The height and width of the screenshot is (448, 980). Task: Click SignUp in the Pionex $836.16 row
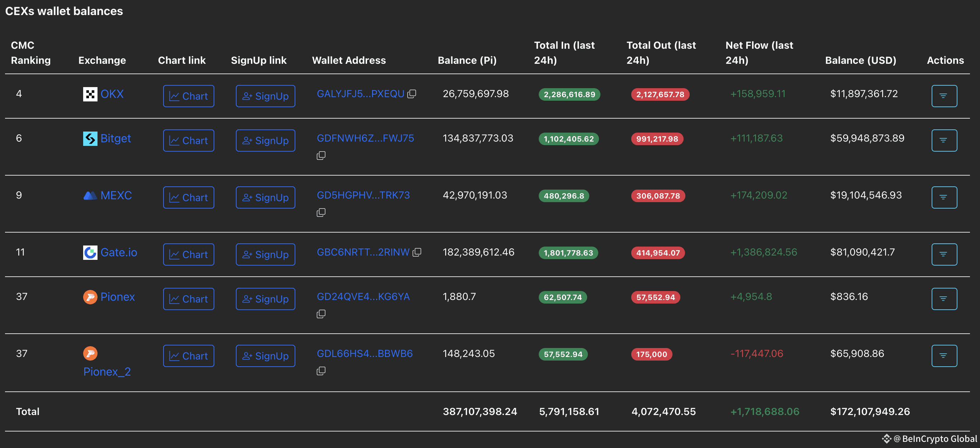266,299
